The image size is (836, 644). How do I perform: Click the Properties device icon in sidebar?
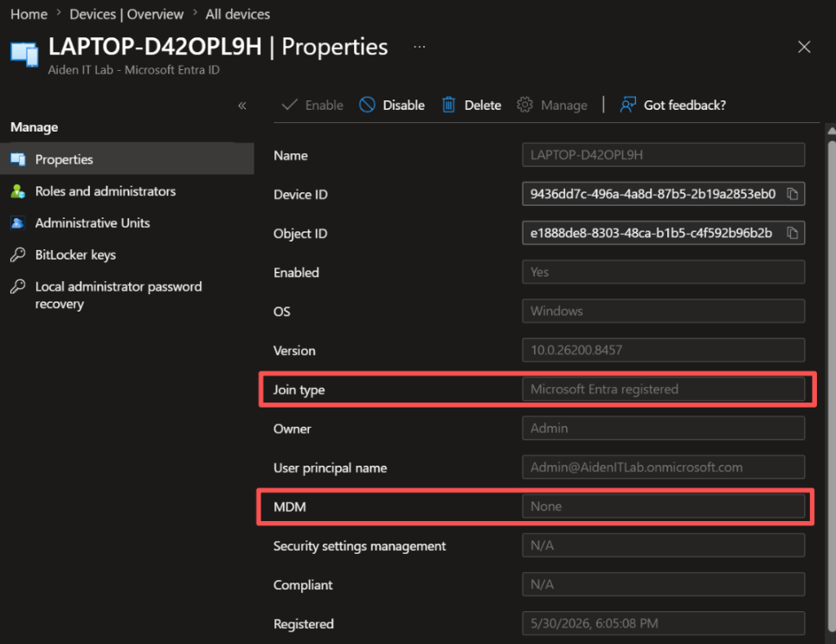pos(17,159)
